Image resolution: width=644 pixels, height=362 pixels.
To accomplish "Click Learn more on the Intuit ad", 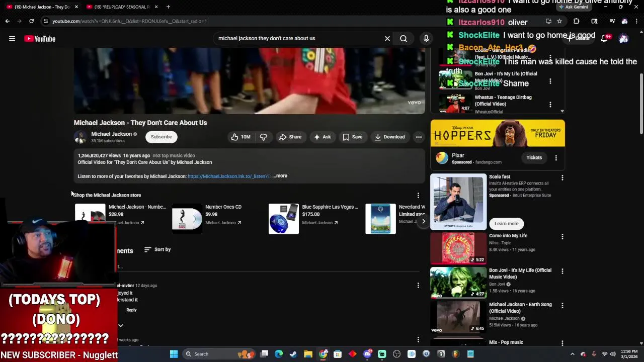I will coord(506,224).
